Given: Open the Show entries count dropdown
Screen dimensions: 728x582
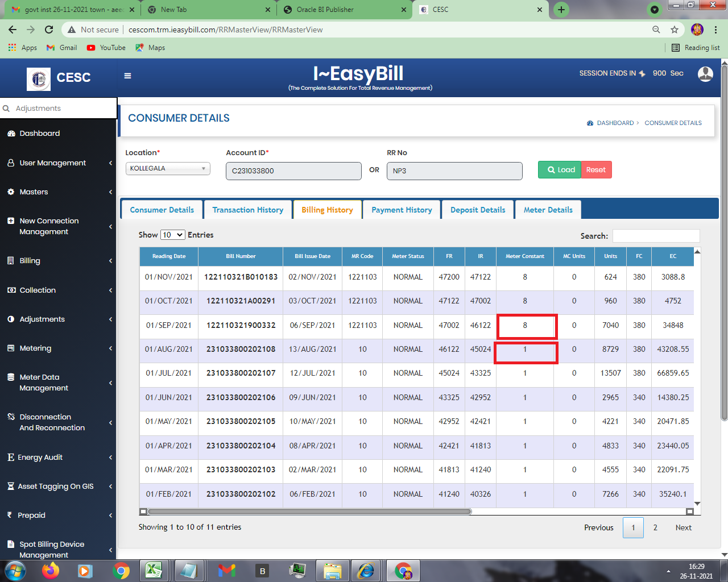Looking at the screenshot, I should click(173, 235).
